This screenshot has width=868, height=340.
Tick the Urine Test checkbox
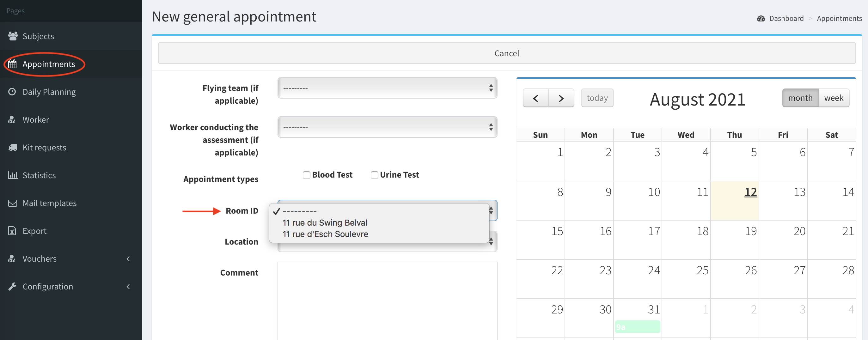(374, 175)
